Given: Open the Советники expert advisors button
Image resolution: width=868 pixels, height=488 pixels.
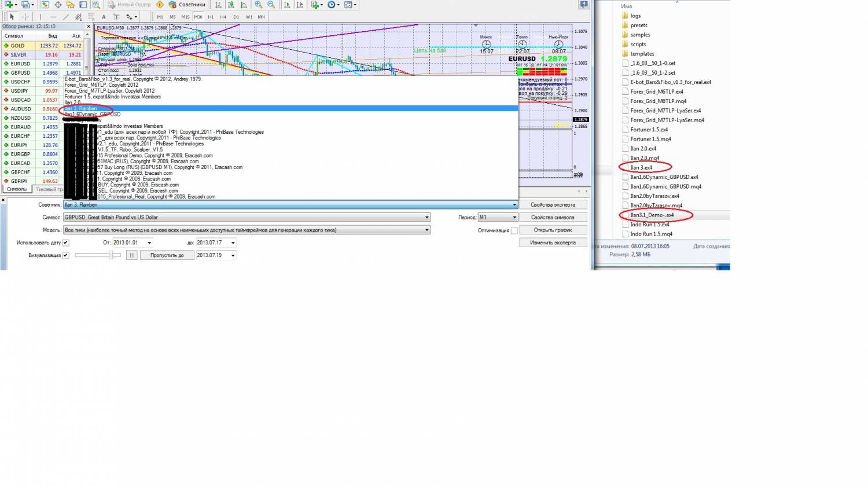Looking at the screenshot, I should [186, 5].
